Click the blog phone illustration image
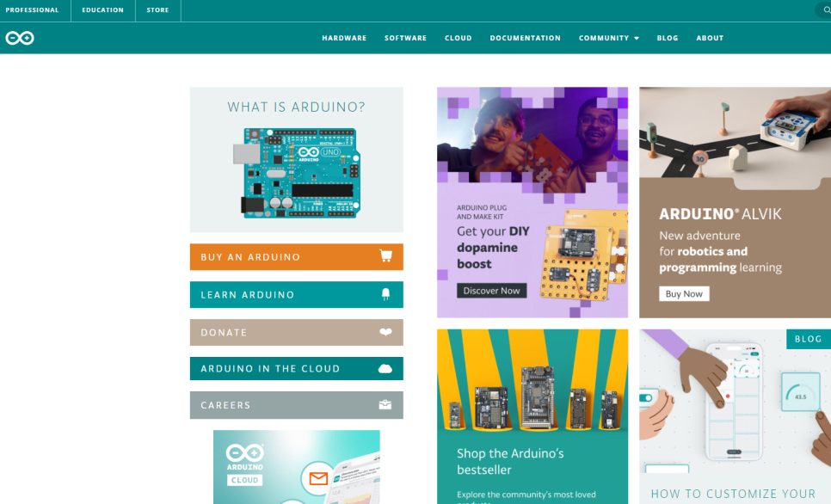Screen dimensions: 831x504 coord(735,401)
